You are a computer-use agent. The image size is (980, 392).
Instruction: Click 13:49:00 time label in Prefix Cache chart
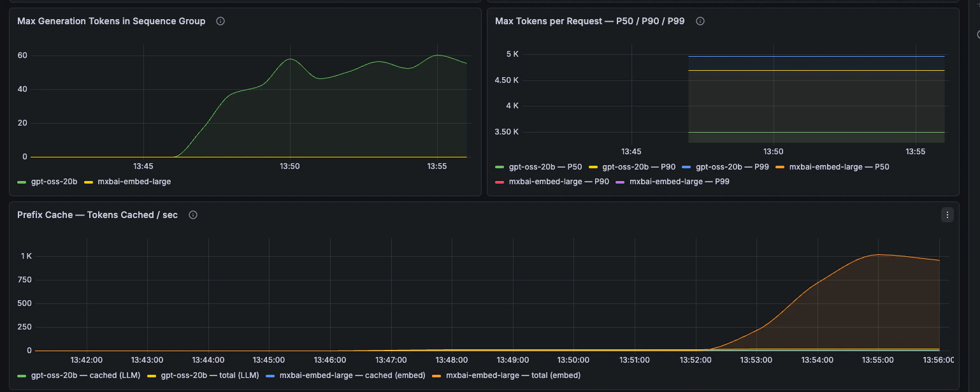click(x=513, y=360)
